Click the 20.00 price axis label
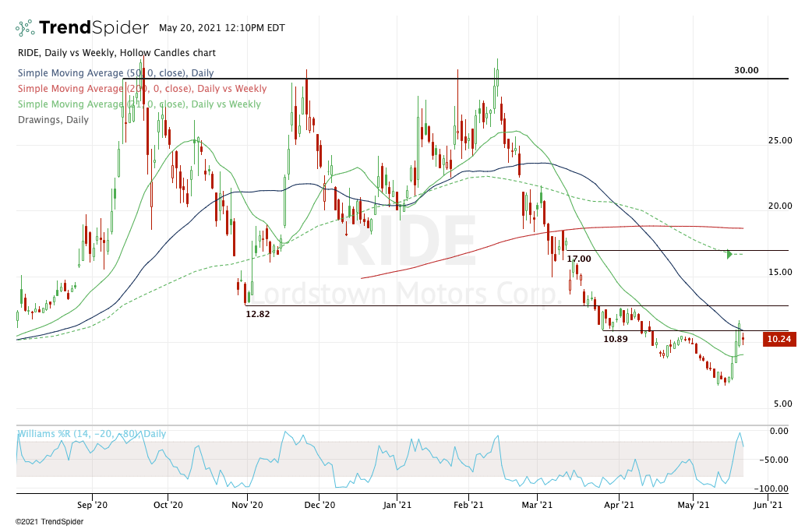 pyautogui.click(x=780, y=206)
